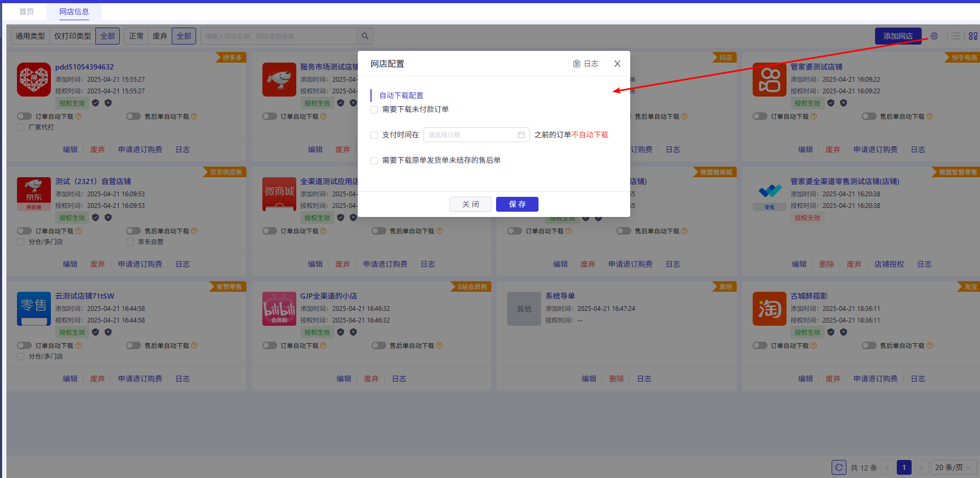
Task: Click the Taobao logo of 古城醉孤影
Action: point(770,309)
